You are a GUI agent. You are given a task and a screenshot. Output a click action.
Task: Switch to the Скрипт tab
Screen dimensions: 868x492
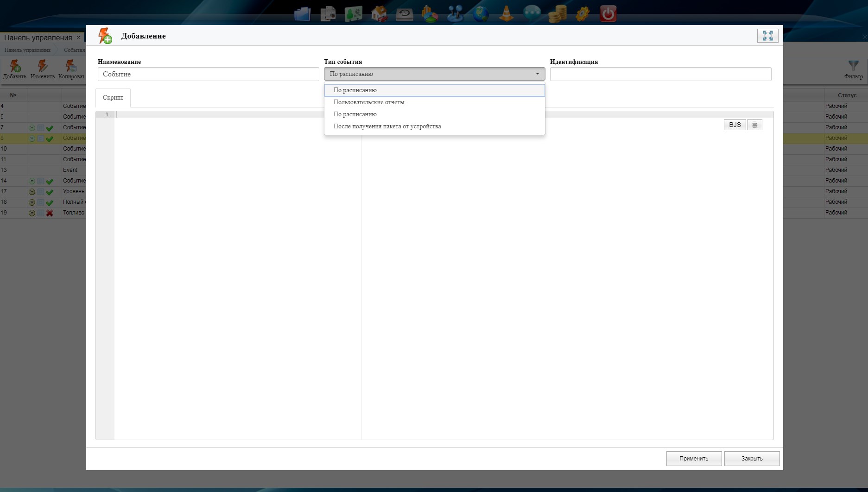pyautogui.click(x=113, y=98)
